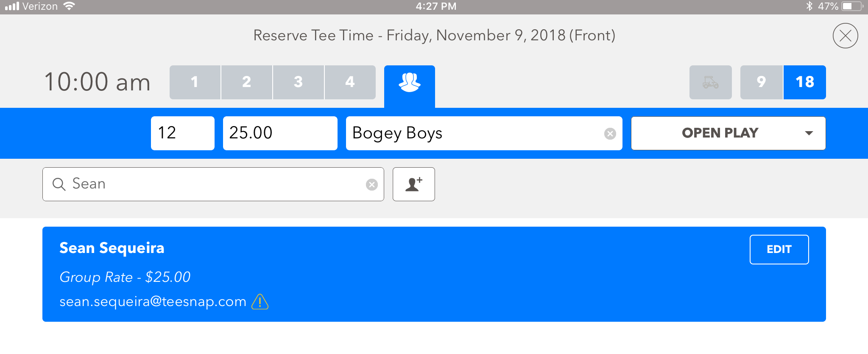Click the price field showing 25.00

tap(280, 133)
